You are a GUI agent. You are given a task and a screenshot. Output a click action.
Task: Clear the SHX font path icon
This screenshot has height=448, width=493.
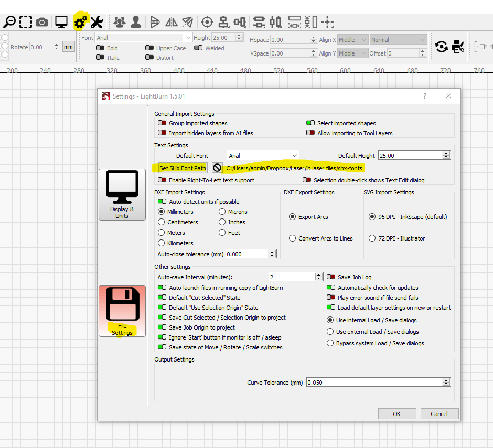[x=217, y=168]
